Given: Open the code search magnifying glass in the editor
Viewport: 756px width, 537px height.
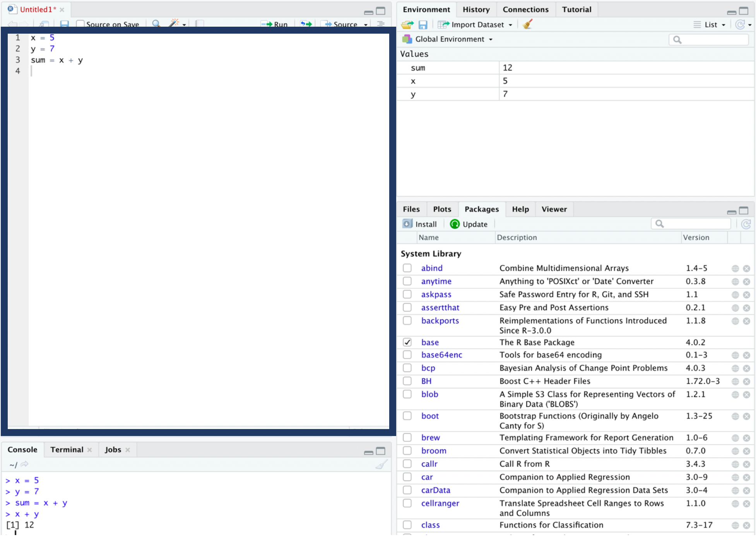Looking at the screenshot, I should [156, 24].
